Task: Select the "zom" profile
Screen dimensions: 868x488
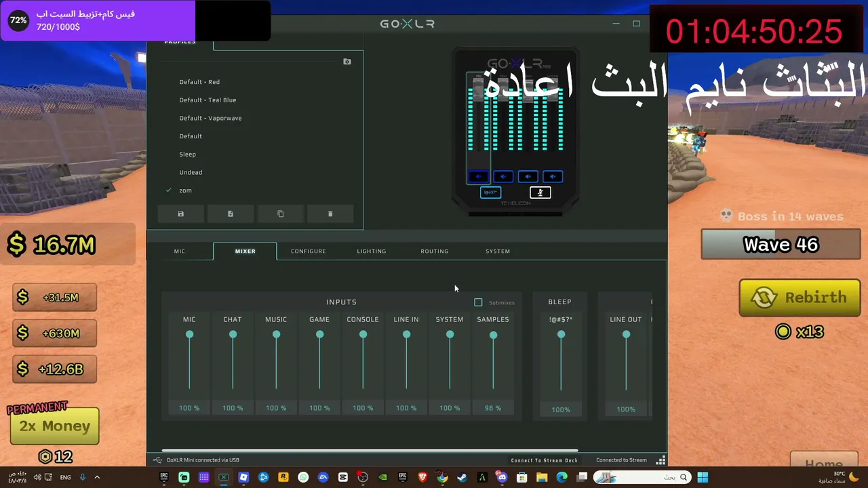Action: click(x=185, y=190)
